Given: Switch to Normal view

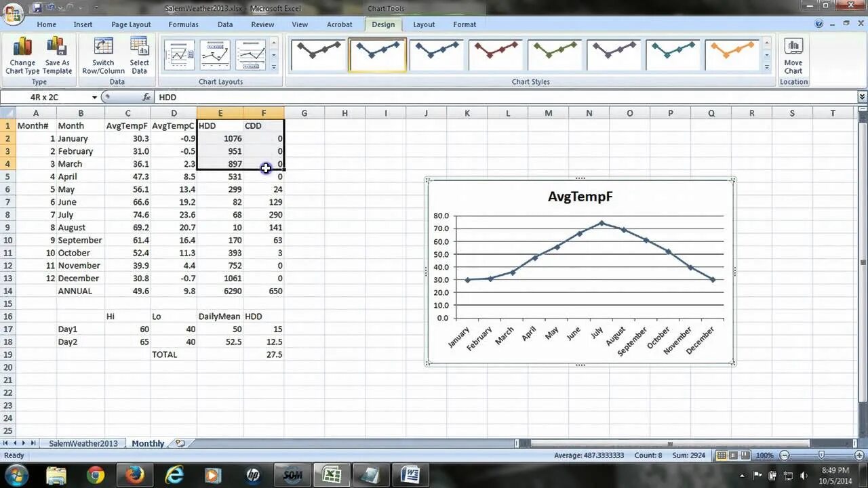Looking at the screenshot, I should point(722,455).
